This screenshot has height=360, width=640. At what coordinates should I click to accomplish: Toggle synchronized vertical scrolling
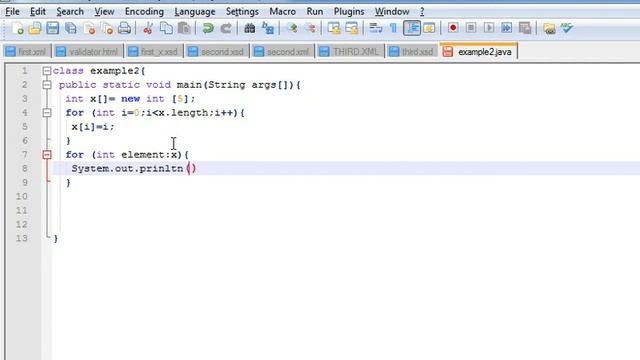334,28
